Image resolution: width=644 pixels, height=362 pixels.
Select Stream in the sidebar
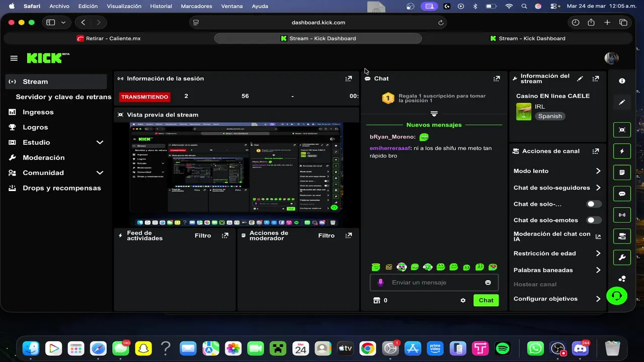[56, 81]
